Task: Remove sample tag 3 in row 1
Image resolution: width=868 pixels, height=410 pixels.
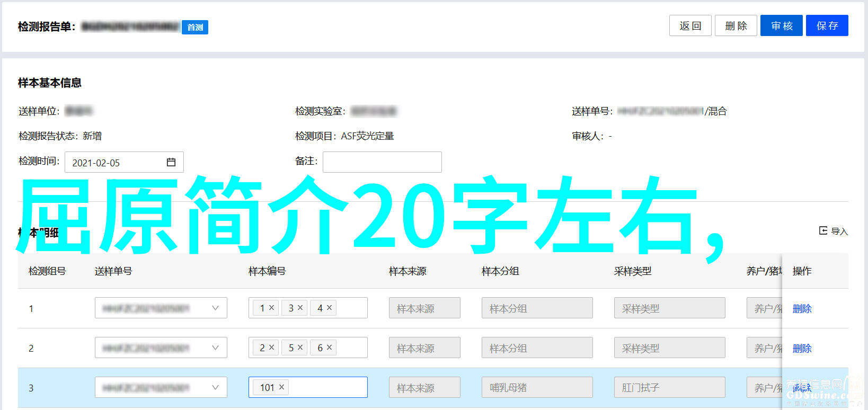Action: pyautogui.click(x=300, y=307)
